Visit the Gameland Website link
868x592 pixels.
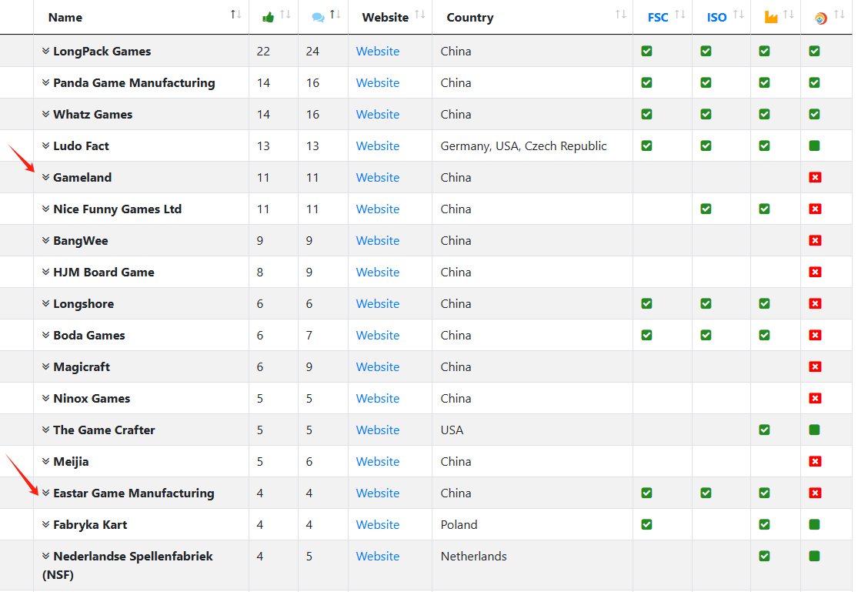(x=378, y=178)
